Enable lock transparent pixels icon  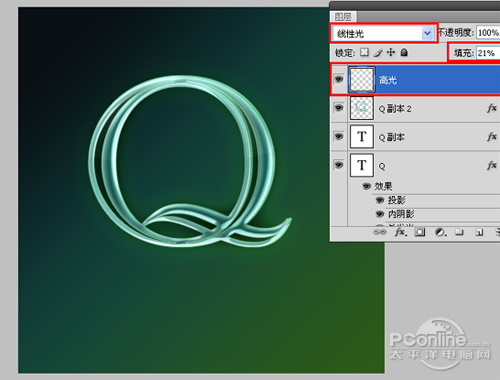click(364, 52)
